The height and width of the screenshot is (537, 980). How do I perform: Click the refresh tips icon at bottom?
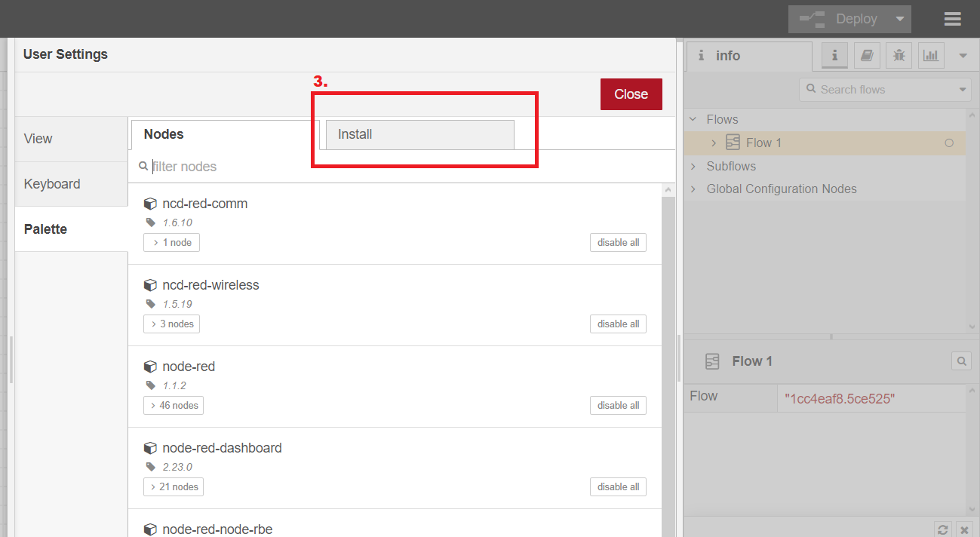coord(942,529)
